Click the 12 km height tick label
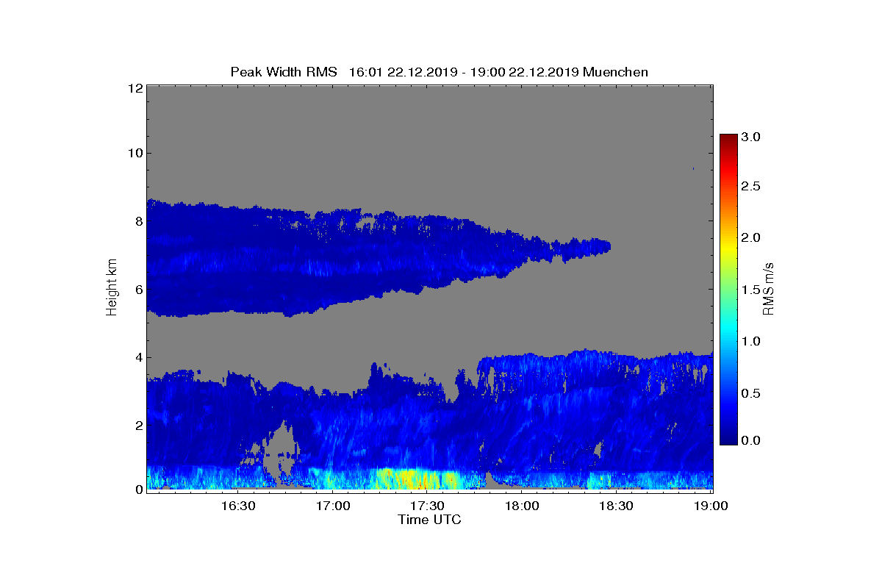Image resolution: width=882 pixels, height=588 pixels. [x=135, y=88]
